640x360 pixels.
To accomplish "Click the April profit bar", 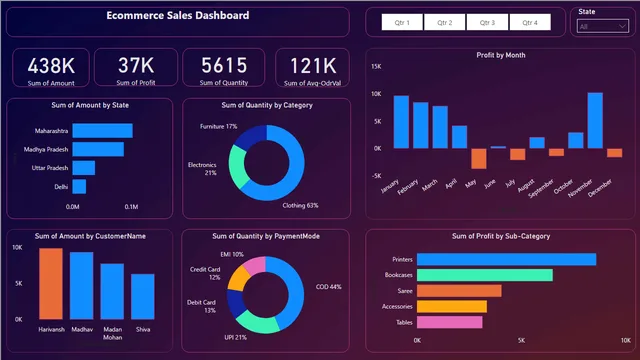I will [459, 137].
